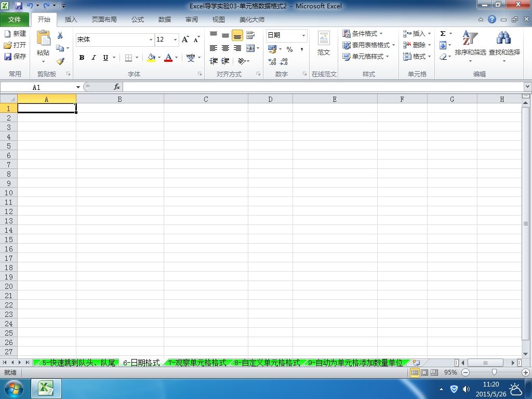Open number format dropdown 日期
532x399 pixels.
(x=303, y=35)
